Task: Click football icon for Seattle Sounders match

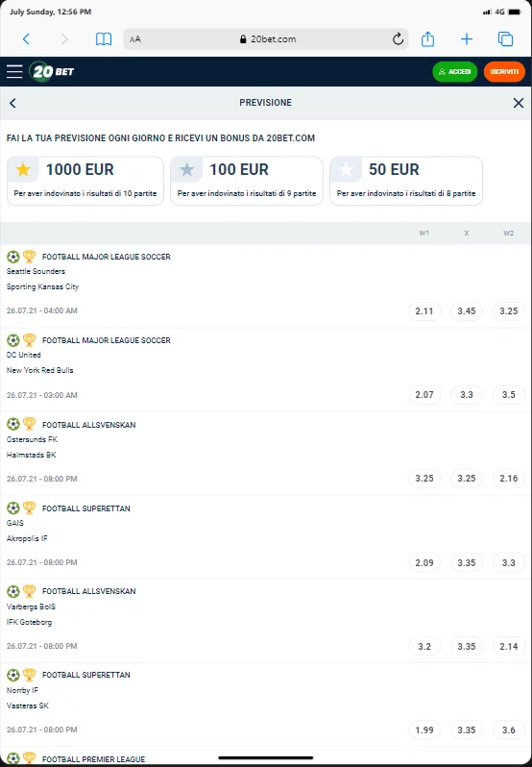Action: [13, 257]
